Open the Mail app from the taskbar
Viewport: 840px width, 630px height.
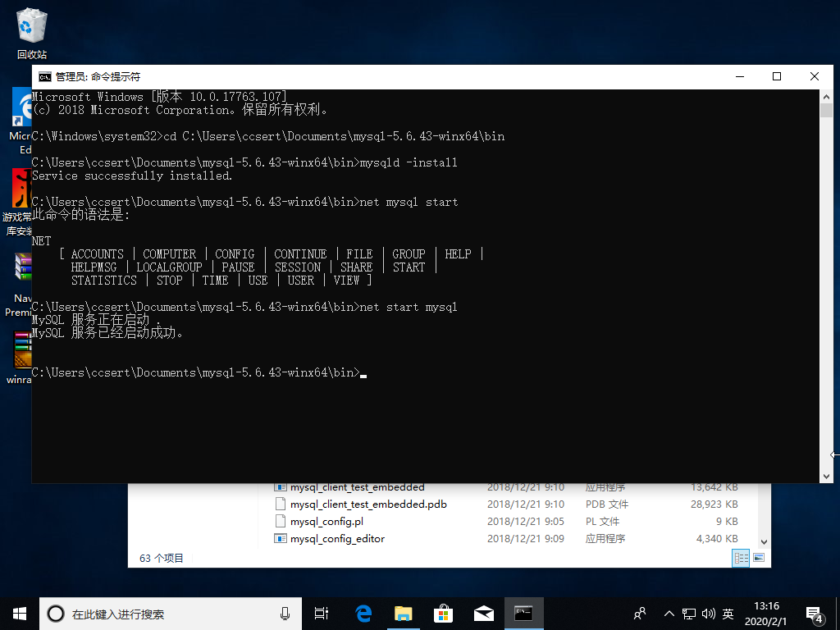(483, 614)
